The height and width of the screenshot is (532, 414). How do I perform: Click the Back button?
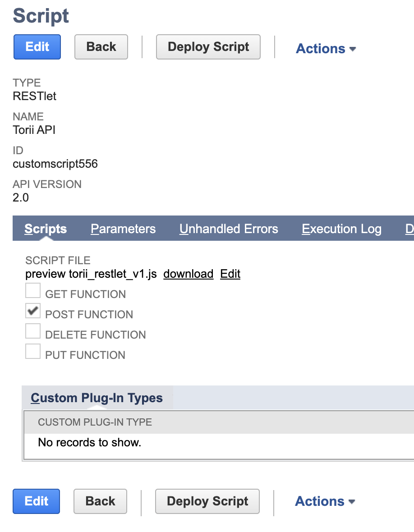[101, 47]
